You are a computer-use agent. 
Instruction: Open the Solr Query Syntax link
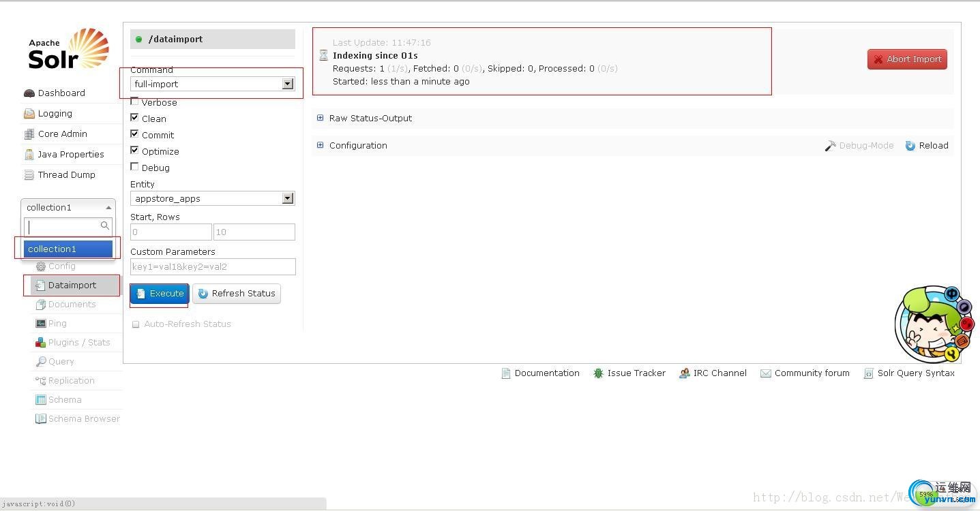click(x=916, y=373)
